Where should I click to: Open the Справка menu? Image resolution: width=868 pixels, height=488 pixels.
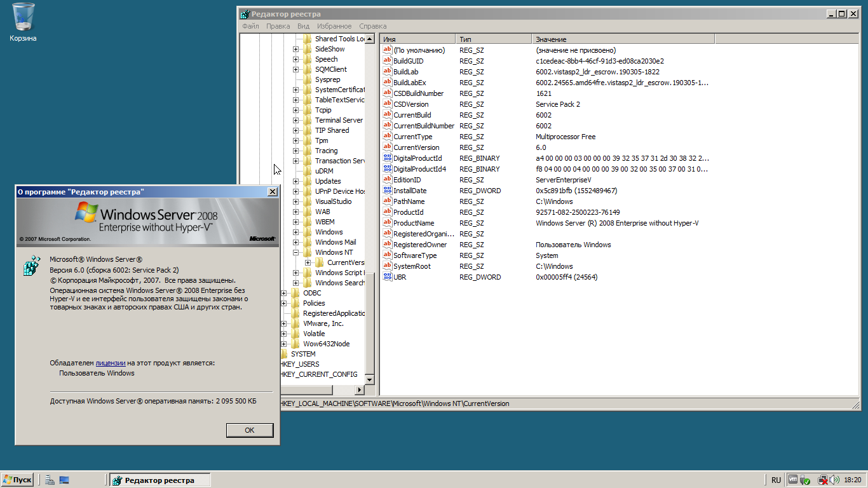point(372,26)
